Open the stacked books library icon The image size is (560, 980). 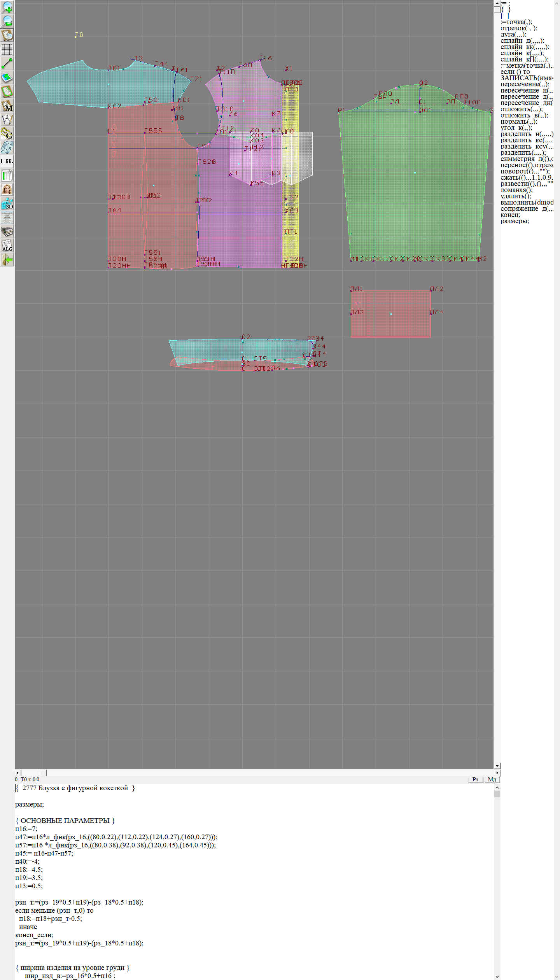7,232
